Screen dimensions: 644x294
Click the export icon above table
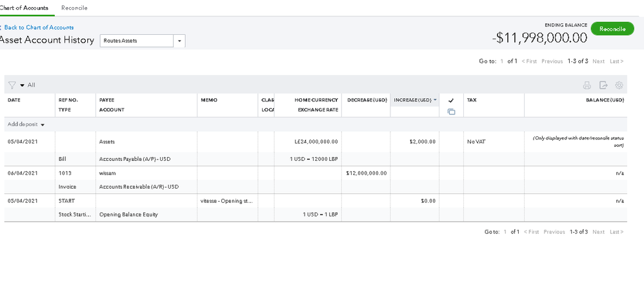tap(603, 85)
